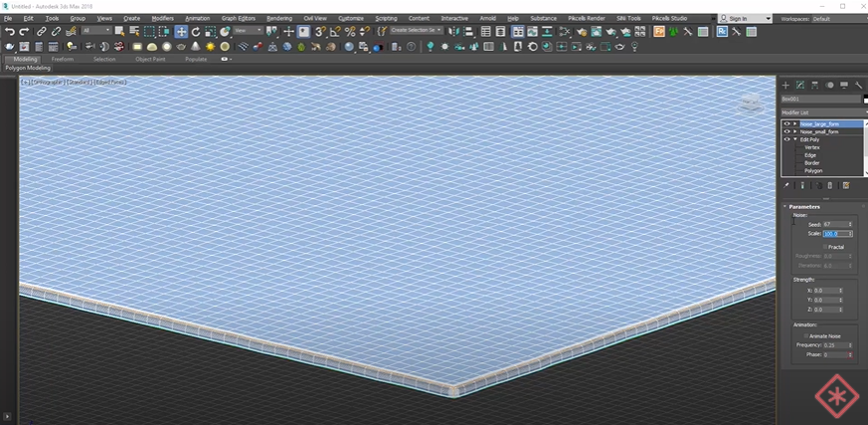Open the Create panel plus icon
This screenshot has width=868, height=425.
pos(785,86)
